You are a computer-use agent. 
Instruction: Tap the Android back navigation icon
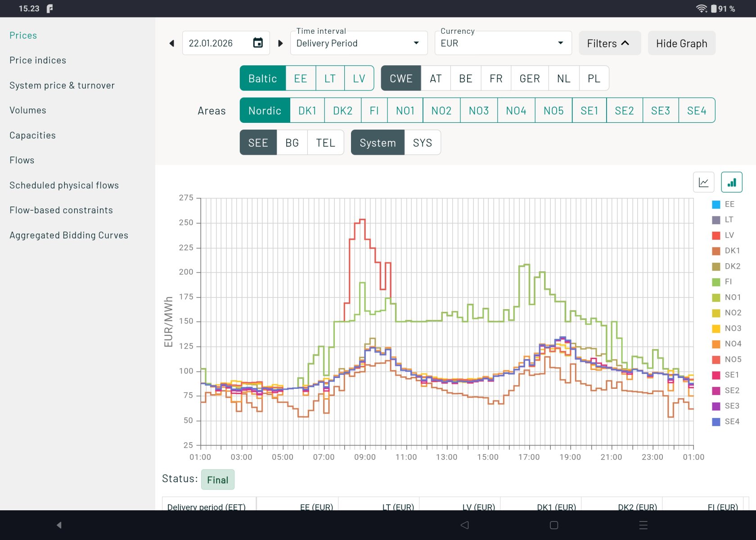tap(465, 525)
